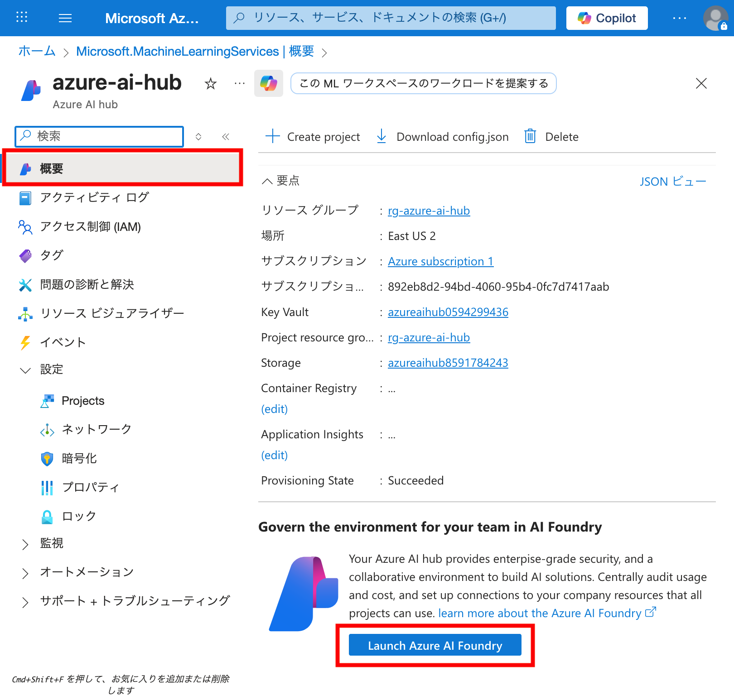Collapse the 要点 essentials section
Image resolution: width=734 pixels, height=700 pixels.
(x=280, y=181)
